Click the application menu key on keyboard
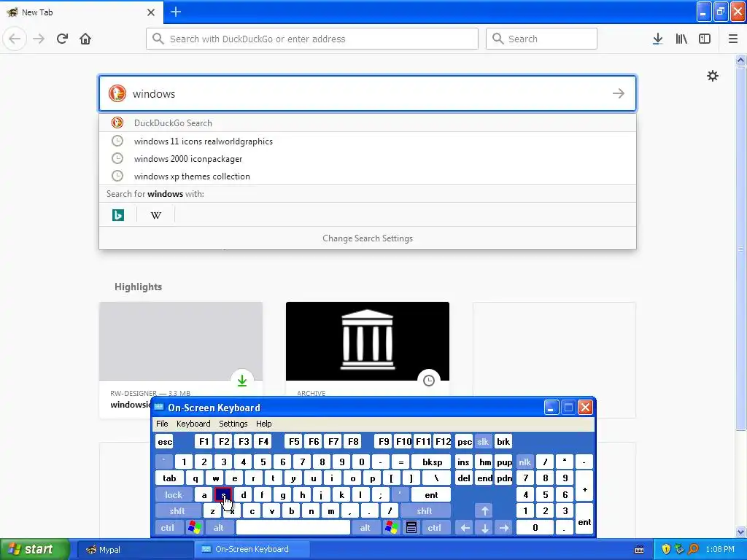This screenshot has width=747, height=560. [x=411, y=527]
